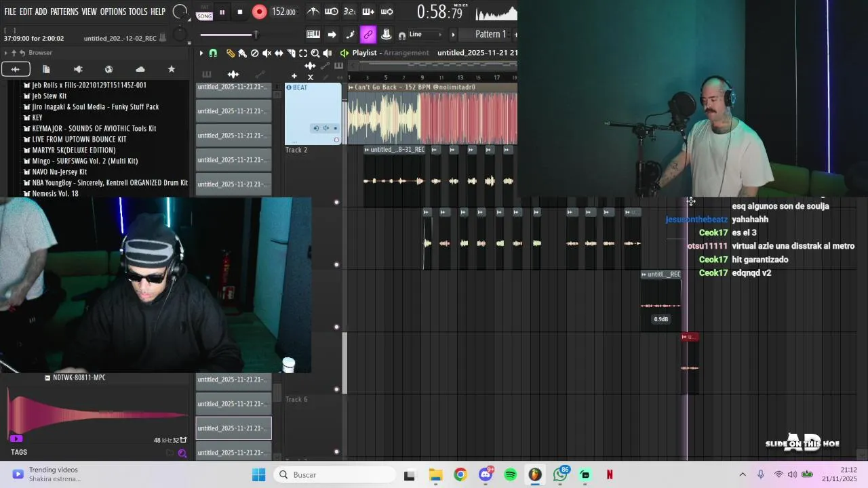Image resolution: width=868 pixels, height=488 pixels.
Task: Add a new item with the plus icon
Action: tap(294, 76)
